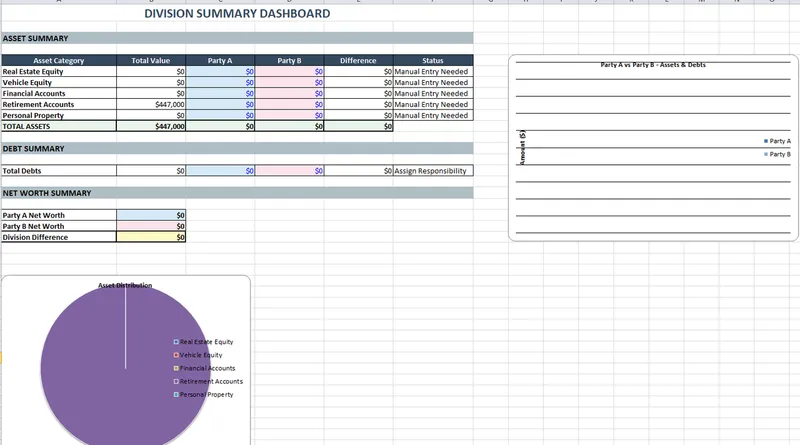Select the Difference column header
Viewport: 800px width, 445px height.
tap(358, 60)
